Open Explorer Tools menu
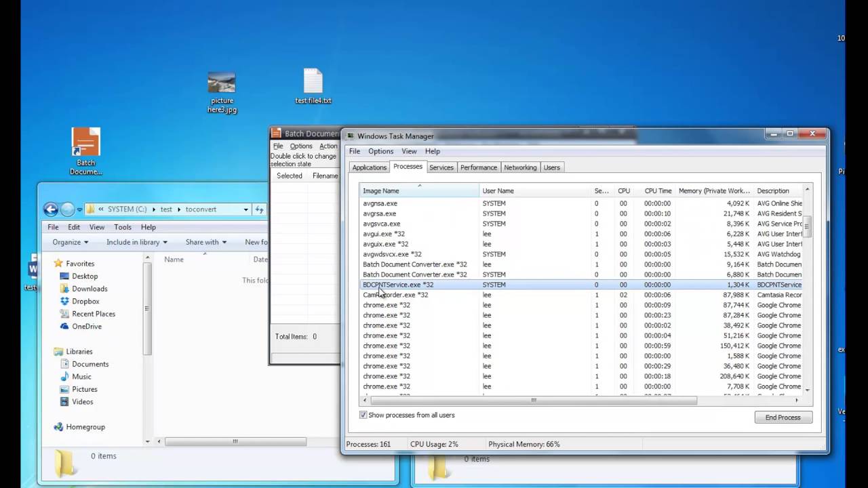The width and height of the screenshot is (868, 488). (123, 227)
